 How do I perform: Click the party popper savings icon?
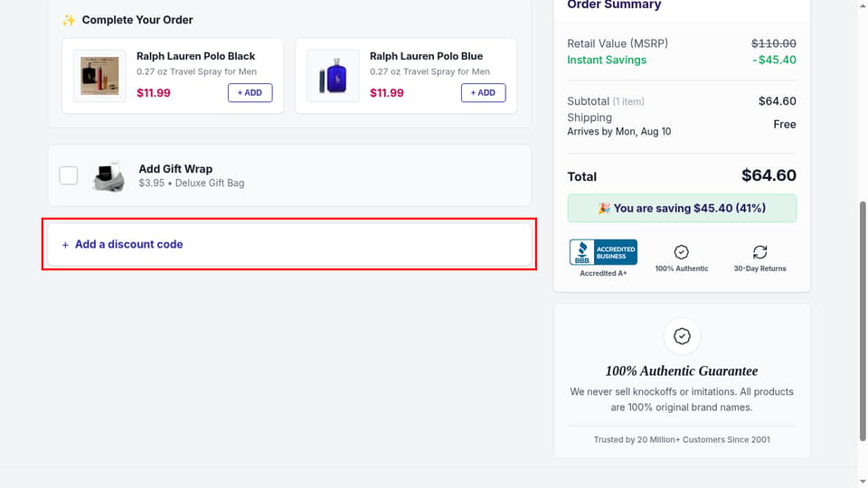tap(604, 208)
